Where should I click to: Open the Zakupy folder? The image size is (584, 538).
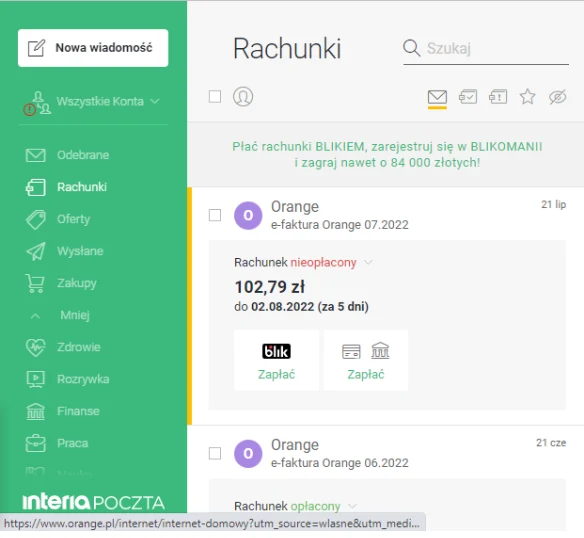point(76,283)
